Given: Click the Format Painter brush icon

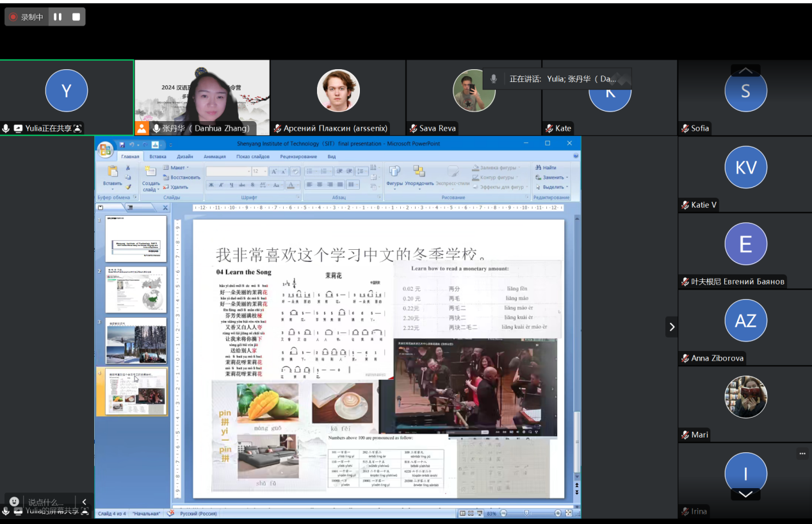Looking at the screenshot, I should 128,187.
